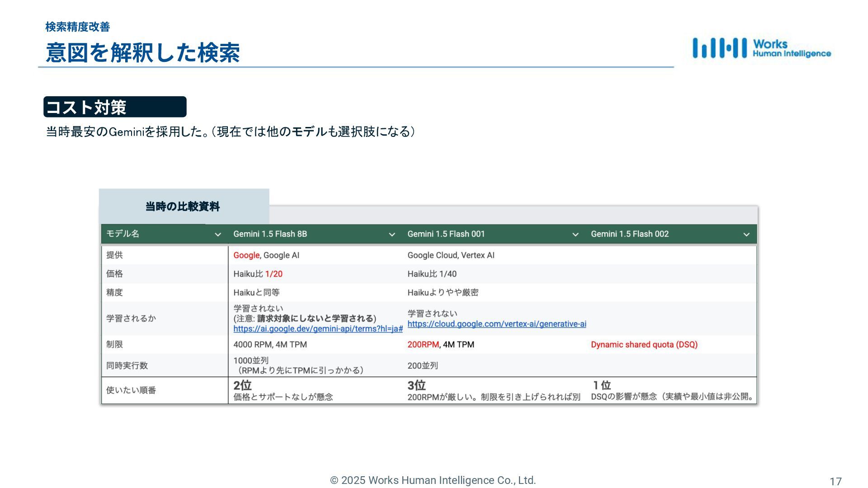Viewport: 868px width, 488px height.
Task: Click the red 200RPM limit cell
Action: [423, 345]
